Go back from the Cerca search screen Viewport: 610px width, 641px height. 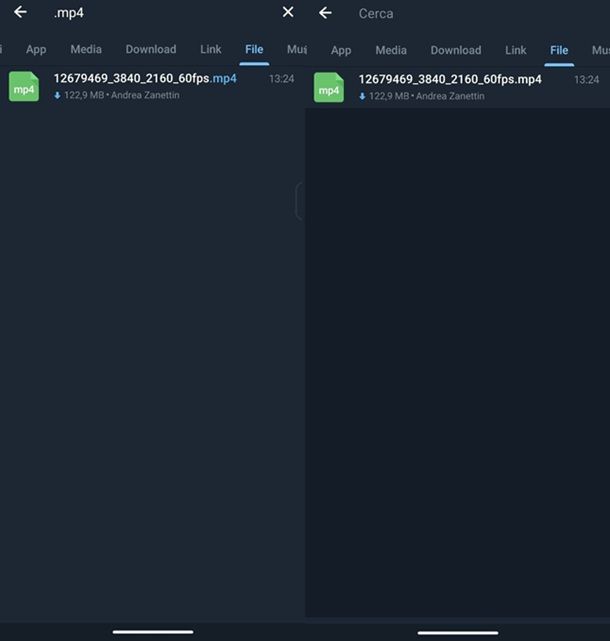(x=325, y=13)
